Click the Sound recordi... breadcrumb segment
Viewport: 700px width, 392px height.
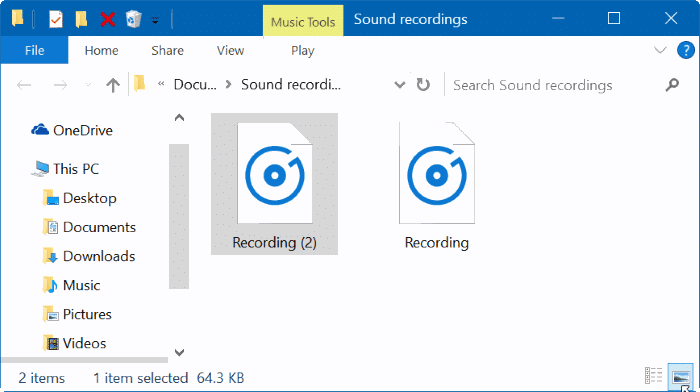tap(291, 84)
